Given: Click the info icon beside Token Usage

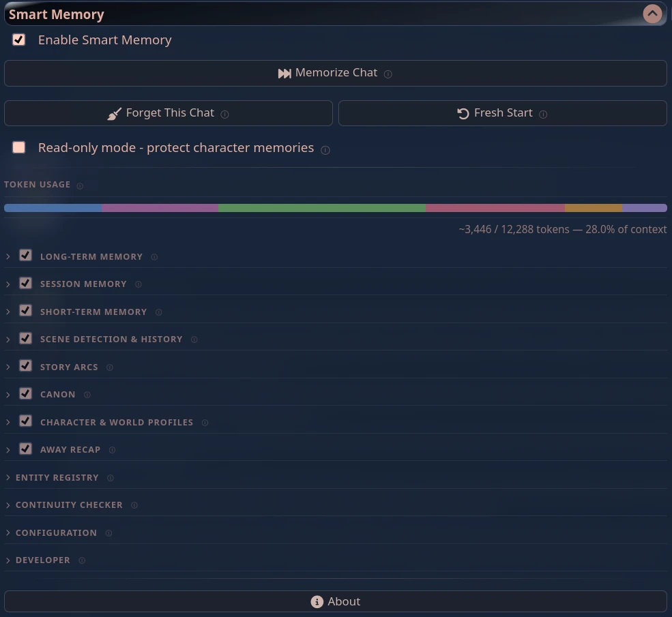Looking at the screenshot, I should tap(80, 185).
